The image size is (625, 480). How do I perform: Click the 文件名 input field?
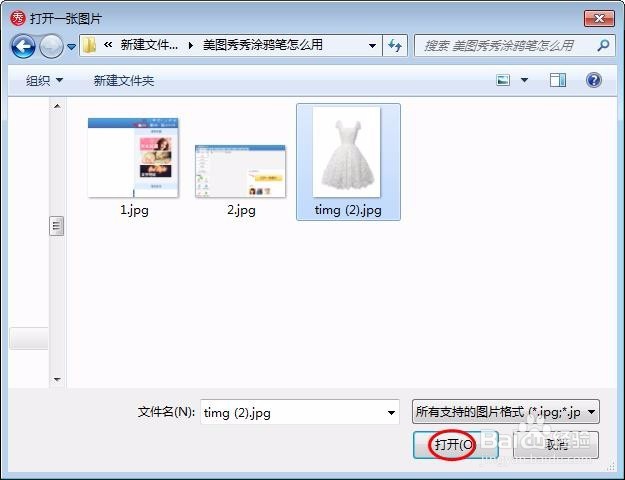point(300,412)
